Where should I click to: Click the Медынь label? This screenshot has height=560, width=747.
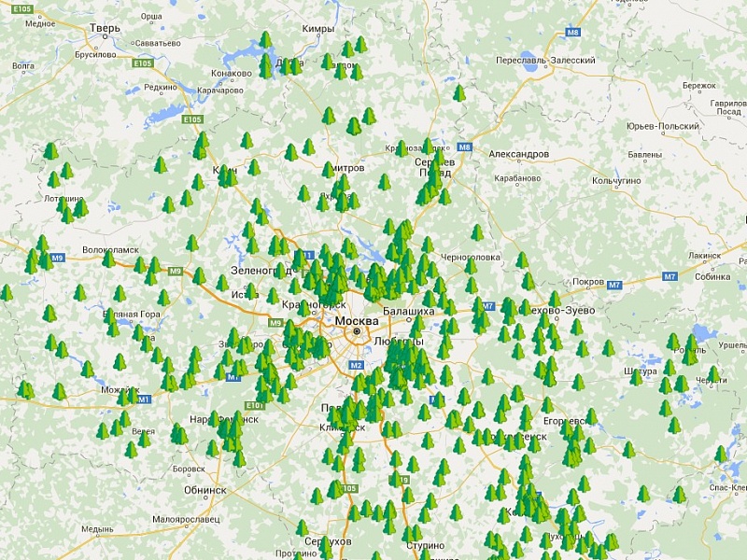pyautogui.click(x=97, y=529)
